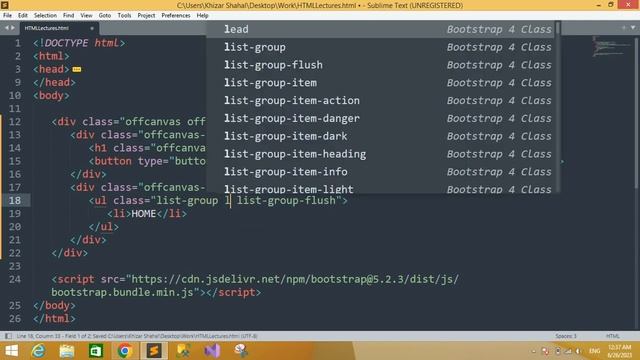Image resolution: width=640 pixels, height=360 pixels.
Task: Open the Paint-like app on taskbar
Action: 241,351
